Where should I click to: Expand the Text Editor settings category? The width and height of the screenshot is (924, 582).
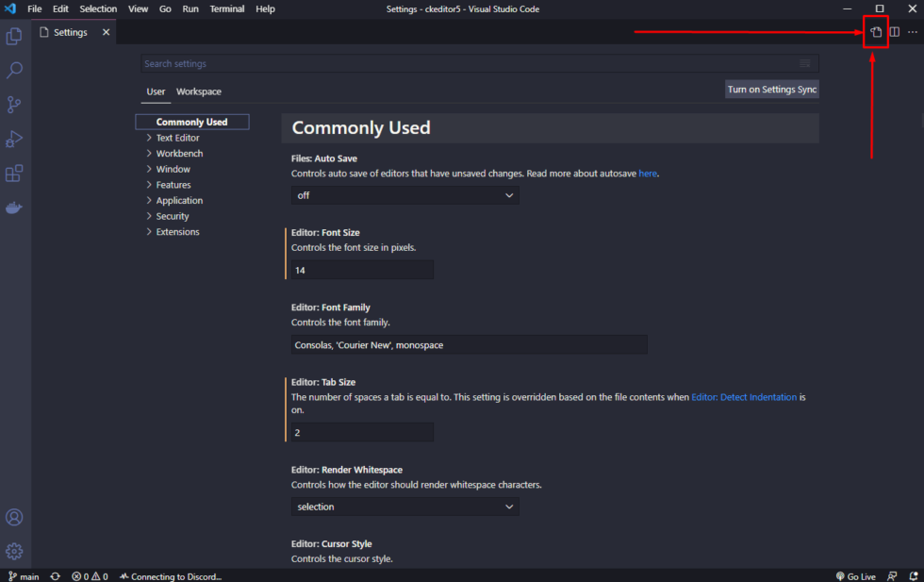[177, 138]
